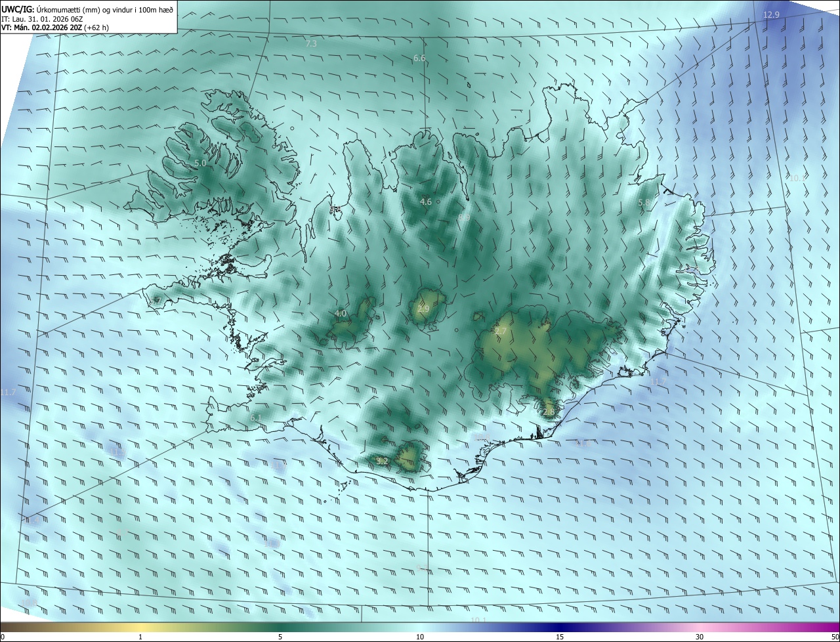Click the 50 tick label on the color scale
This screenshot has width=840, height=642.
tap(835, 637)
